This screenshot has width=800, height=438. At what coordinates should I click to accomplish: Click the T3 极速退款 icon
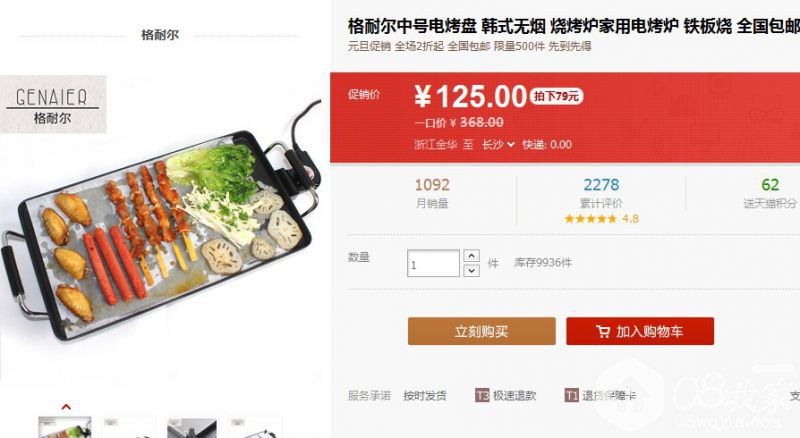482,395
